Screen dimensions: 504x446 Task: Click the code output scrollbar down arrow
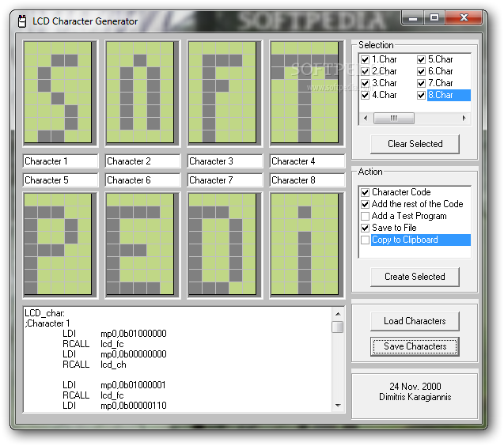pos(338,406)
